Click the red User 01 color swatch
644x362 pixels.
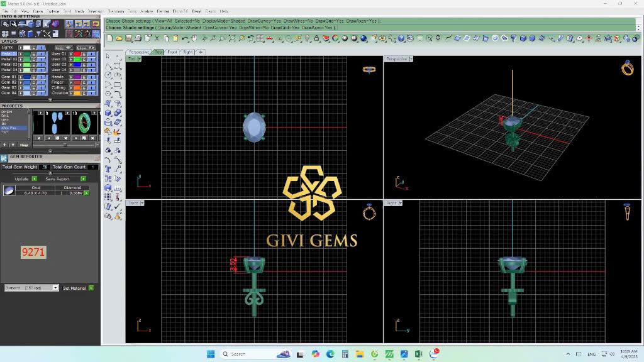77,54
